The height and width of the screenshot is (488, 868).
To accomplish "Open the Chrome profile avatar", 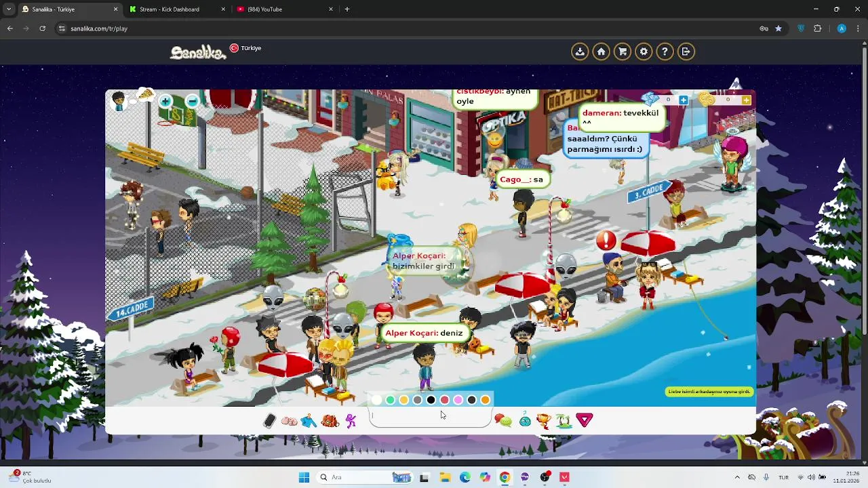I will tap(842, 28).
